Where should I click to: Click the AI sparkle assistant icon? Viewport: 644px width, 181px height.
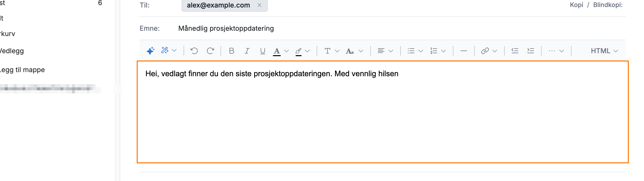(x=150, y=51)
